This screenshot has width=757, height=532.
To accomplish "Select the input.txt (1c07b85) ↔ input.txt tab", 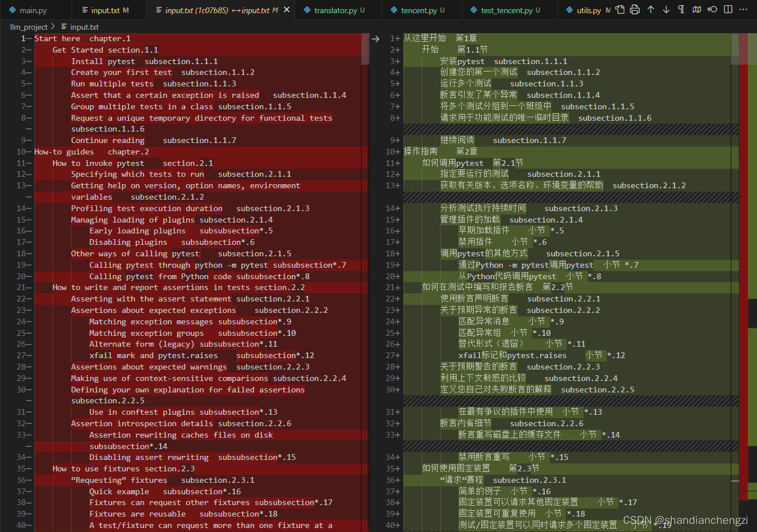I will (x=221, y=10).
